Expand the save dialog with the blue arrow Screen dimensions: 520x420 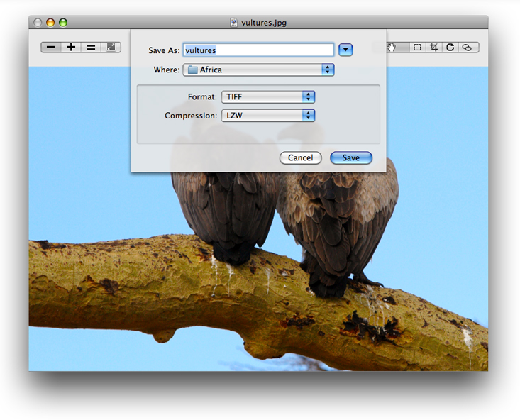click(345, 50)
